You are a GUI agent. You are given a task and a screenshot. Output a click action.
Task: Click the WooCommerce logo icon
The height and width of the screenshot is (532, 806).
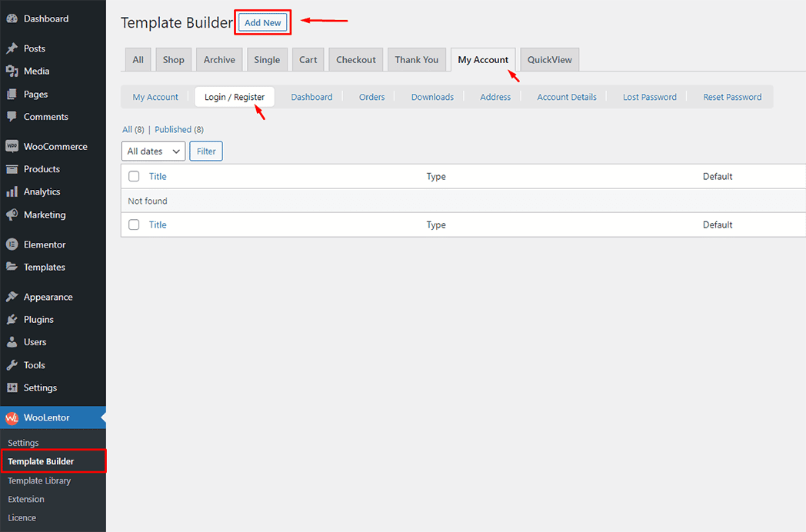[12, 146]
